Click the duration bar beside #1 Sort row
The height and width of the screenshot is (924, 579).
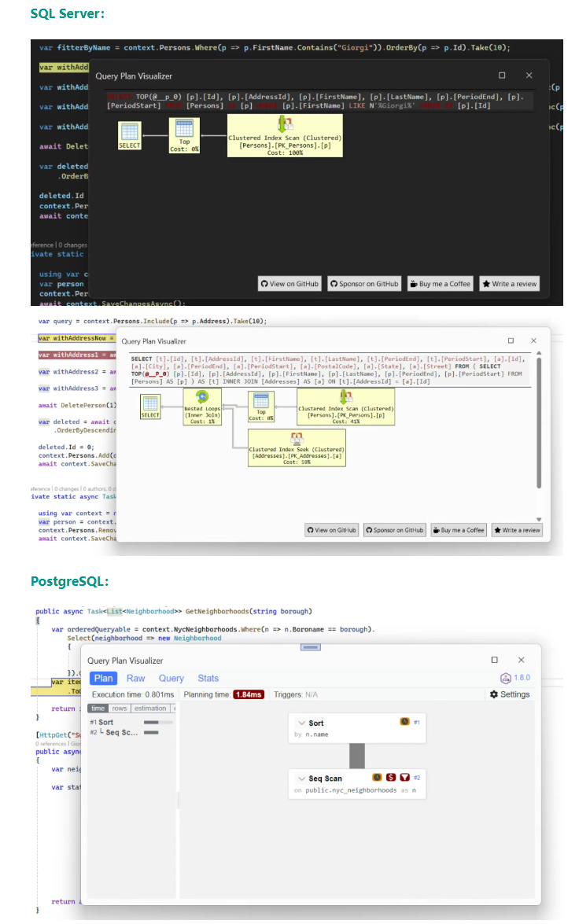(158, 722)
